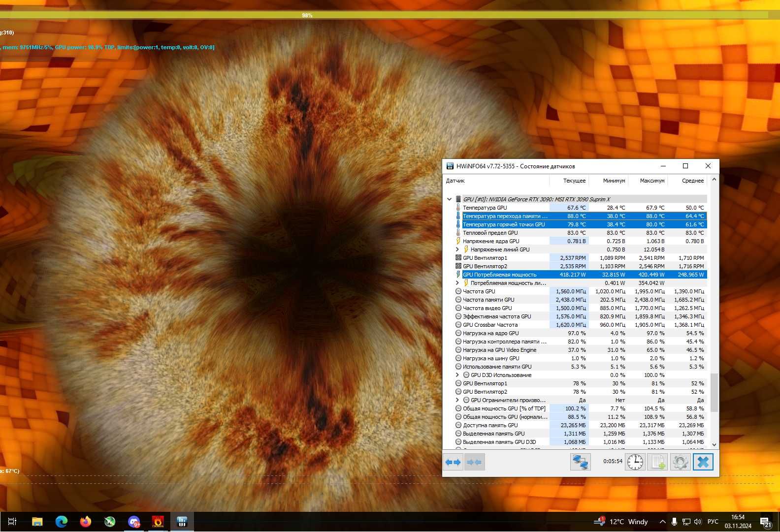Switch the РУС input language indicator
This screenshot has height=532, width=780.
713,522
